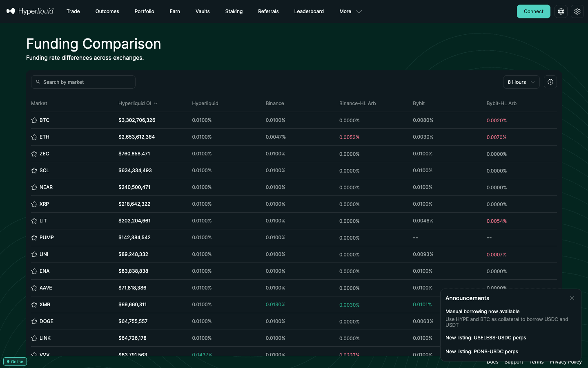Viewport: 588px width, 368px height.
Task: Select XMR Binance rate 0.0130%
Action: pos(276,305)
